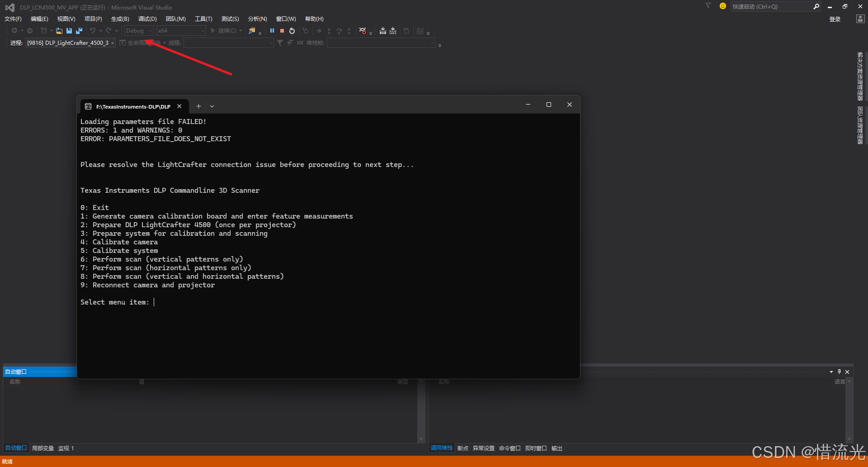Click the Step Over icon

[x=339, y=31]
